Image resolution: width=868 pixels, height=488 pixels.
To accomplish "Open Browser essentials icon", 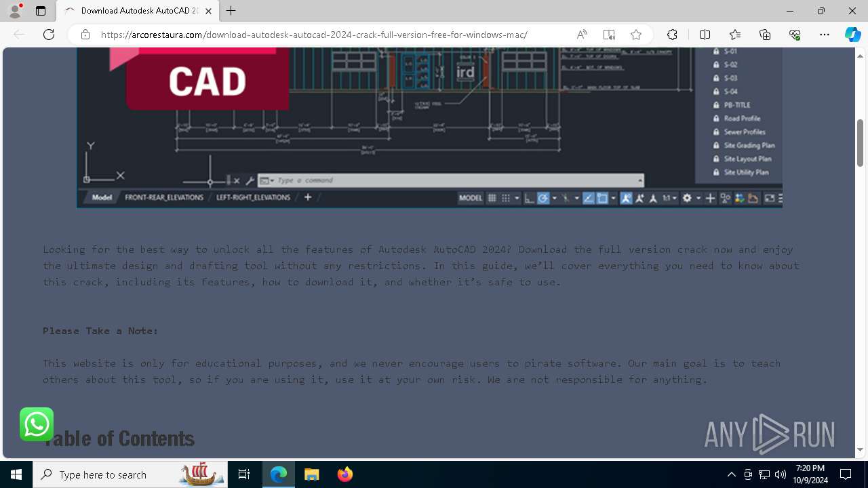I will 795,35.
